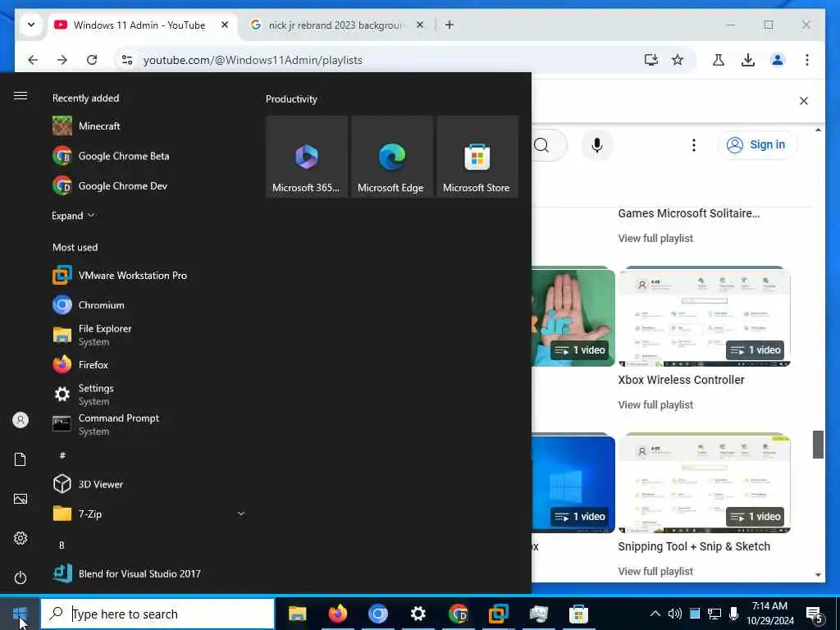The width and height of the screenshot is (840, 630).
Task: Open Chrome downloads icon
Action: click(748, 60)
